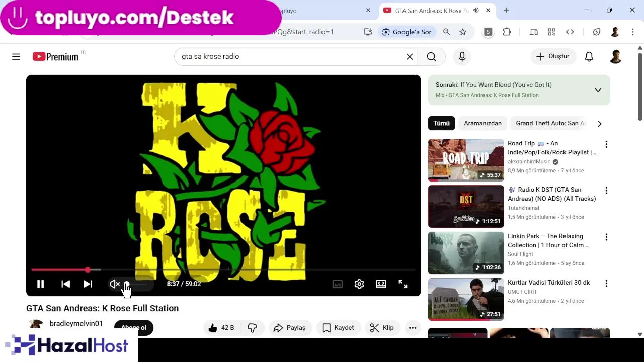Screen dimensions: 644x362
Task: Pause the K Rose video
Action: click(41, 284)
